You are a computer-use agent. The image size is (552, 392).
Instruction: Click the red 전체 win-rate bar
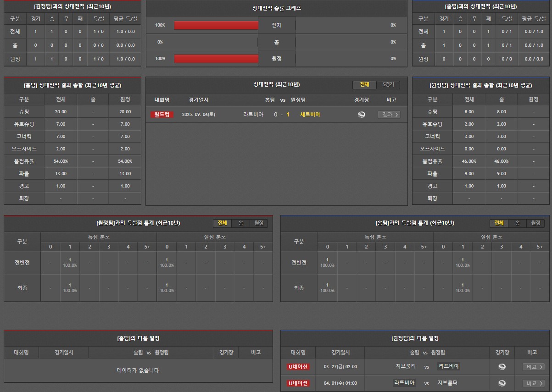(216, 25)
